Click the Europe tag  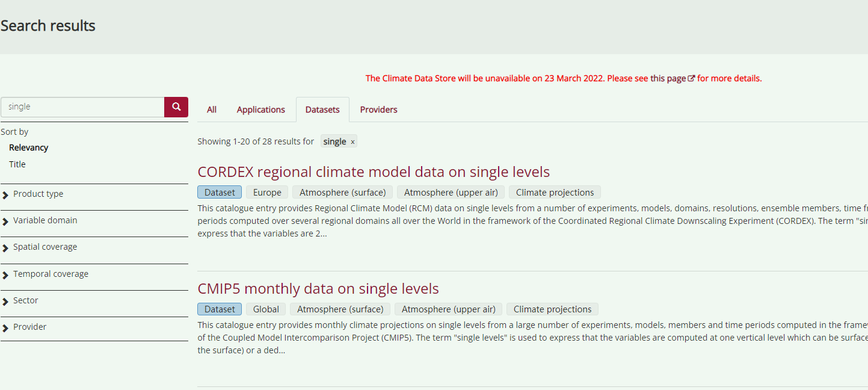coord(267,193)
